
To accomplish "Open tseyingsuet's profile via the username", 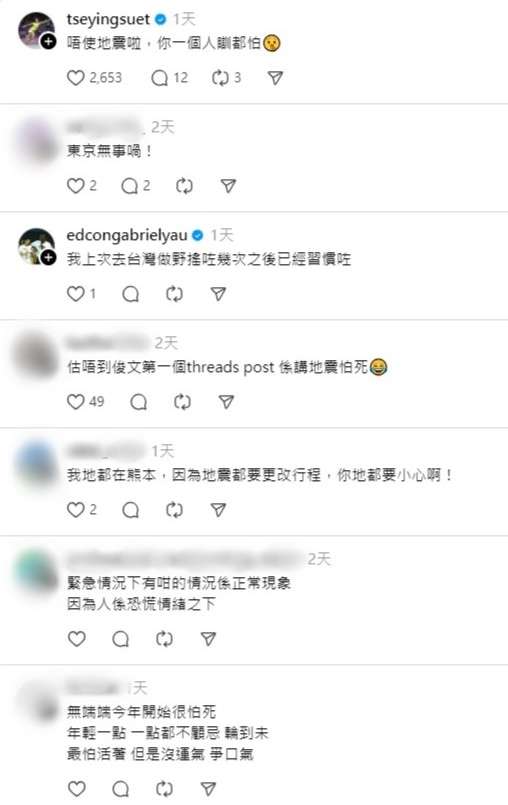I will tap(108, 20).
